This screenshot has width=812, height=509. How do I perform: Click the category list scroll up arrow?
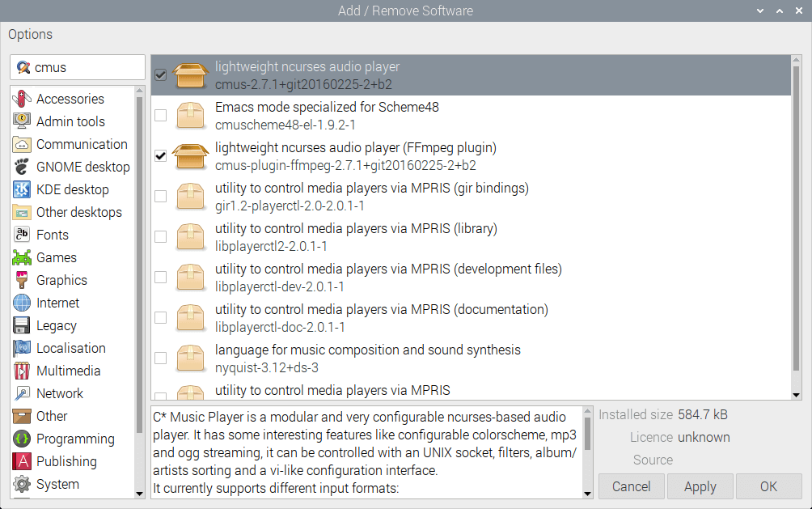click(139, 91)
